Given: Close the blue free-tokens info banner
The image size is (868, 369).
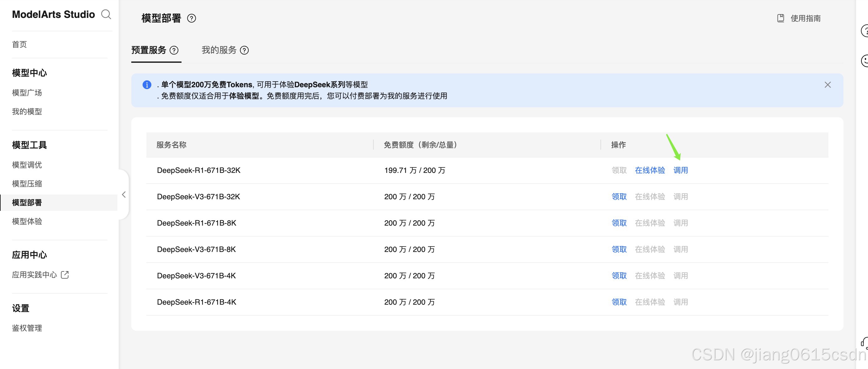Looking at the screenshot, I should [827, 85].
